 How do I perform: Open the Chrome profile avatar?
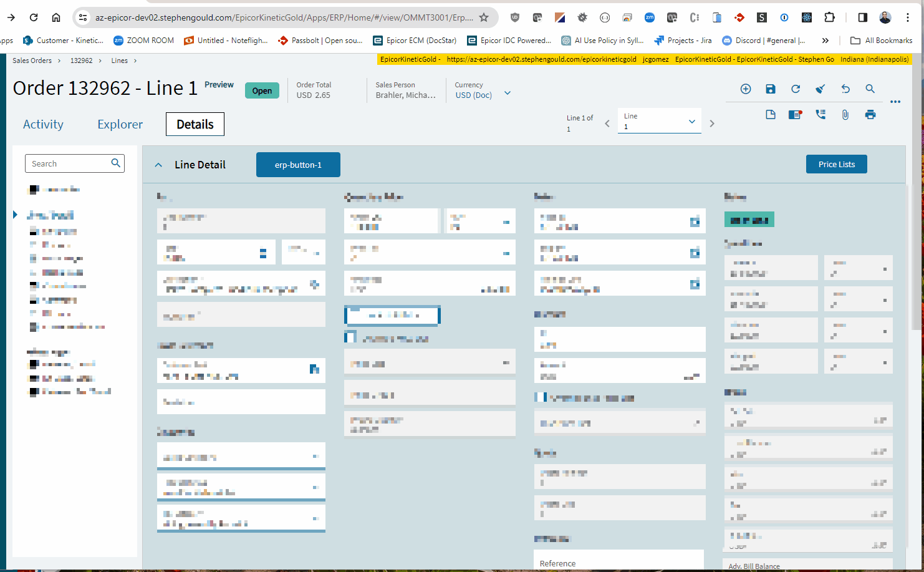pyautogui.click(x=885, y=17)
